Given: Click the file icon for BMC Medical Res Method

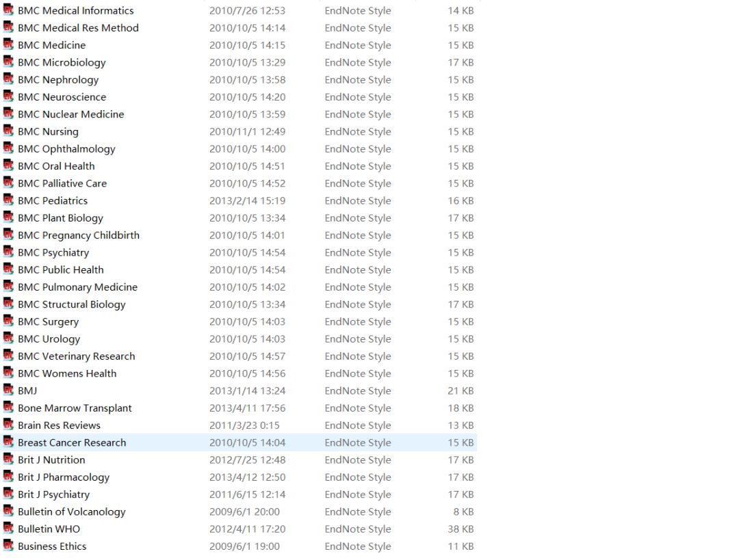Looking at the screenshot, I should click(8, 27).
